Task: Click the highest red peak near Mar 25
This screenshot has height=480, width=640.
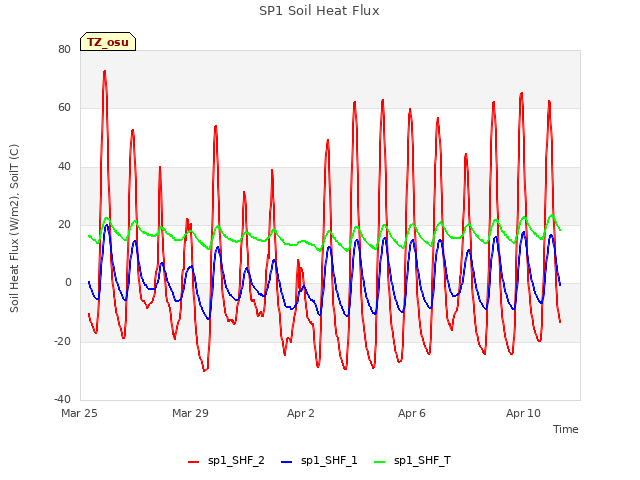Action: [104, 72]
